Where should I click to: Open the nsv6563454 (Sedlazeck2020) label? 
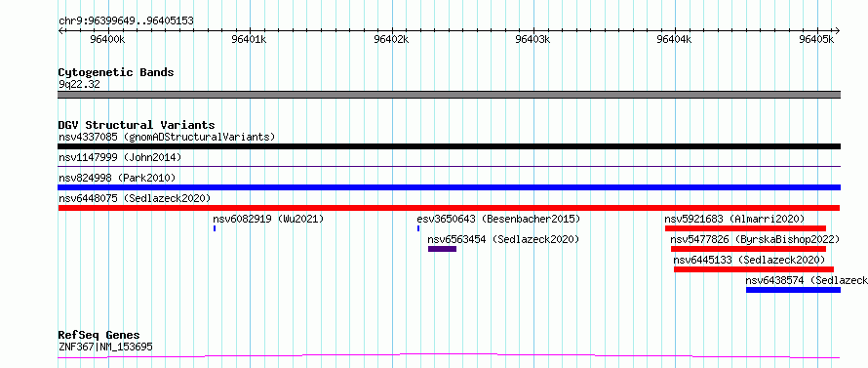(x=504, y=239)
